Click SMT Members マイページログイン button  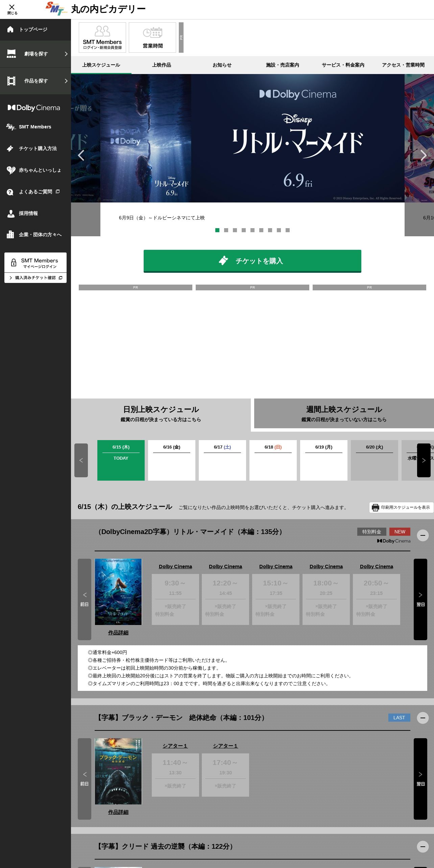point(35,262)
